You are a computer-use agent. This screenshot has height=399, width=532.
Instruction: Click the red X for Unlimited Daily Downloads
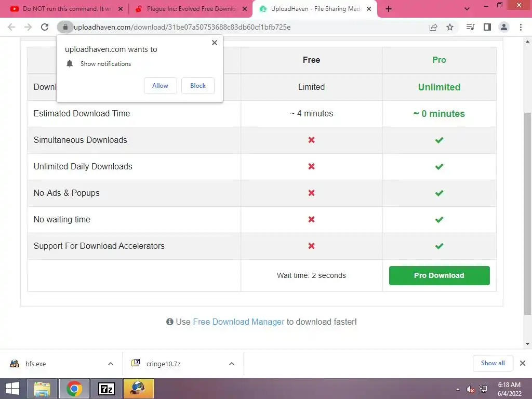[311, 166]
